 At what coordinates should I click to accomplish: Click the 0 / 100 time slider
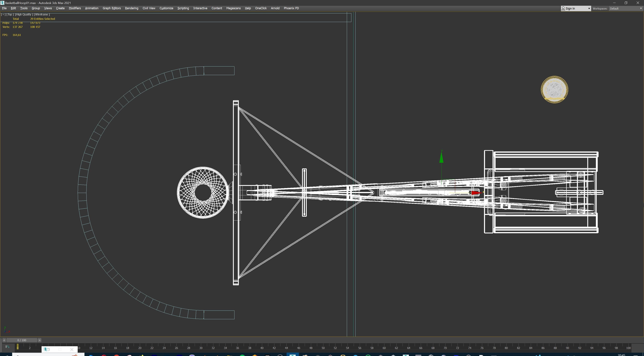(22, 340)
